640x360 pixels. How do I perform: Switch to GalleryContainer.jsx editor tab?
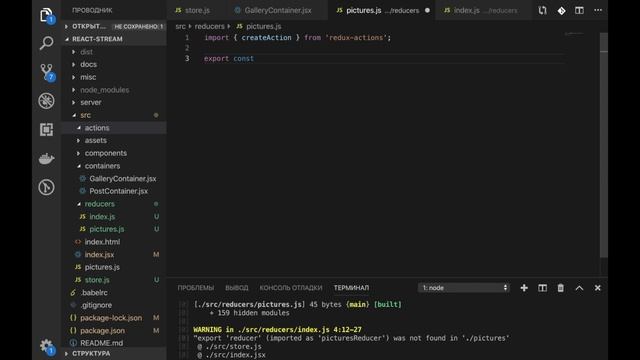[278, 11]
